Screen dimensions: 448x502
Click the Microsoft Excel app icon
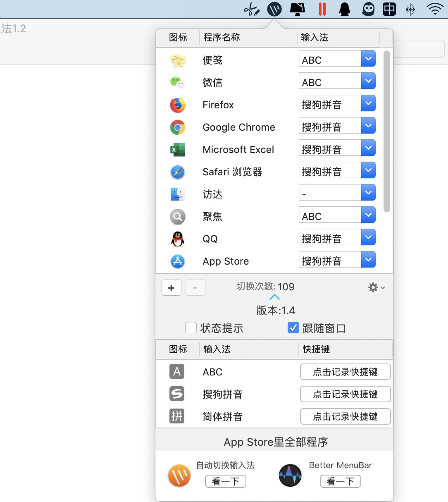(x=178, y=149)
